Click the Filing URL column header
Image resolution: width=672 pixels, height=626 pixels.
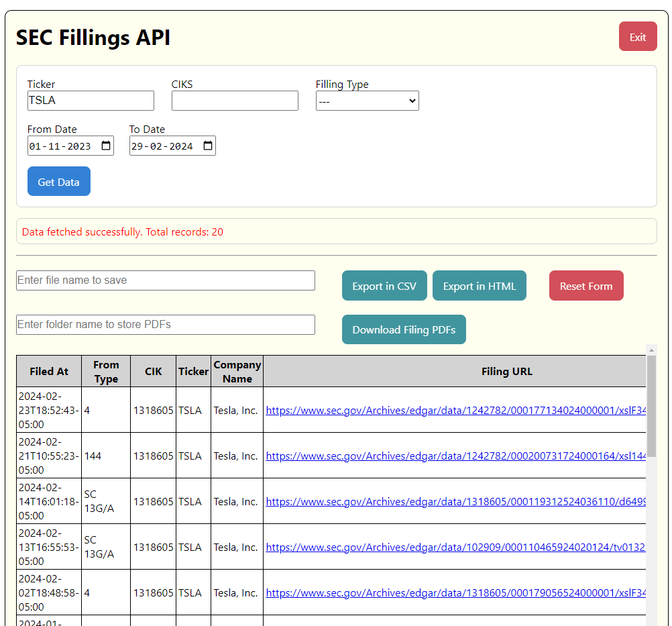(455, 371)
